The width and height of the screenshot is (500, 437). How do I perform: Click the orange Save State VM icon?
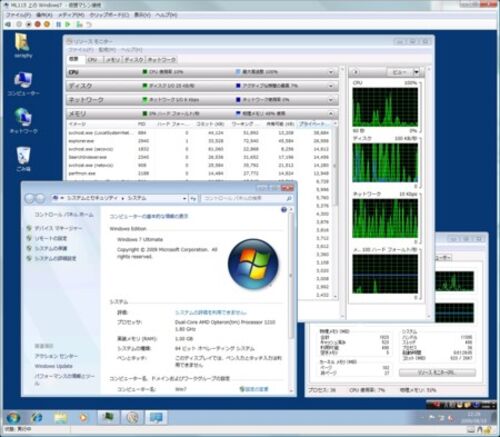pos(47,24)
